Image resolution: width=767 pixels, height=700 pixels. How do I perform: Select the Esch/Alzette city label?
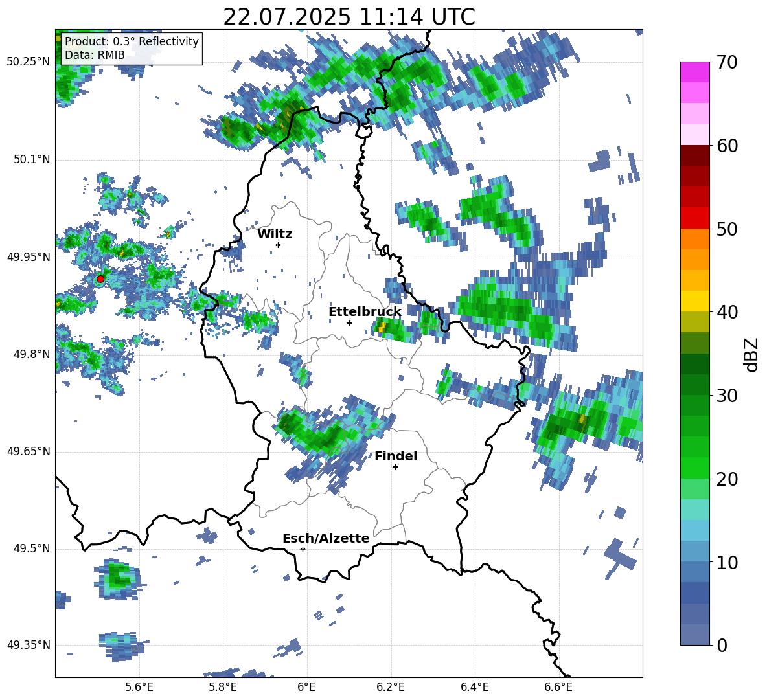326,538
